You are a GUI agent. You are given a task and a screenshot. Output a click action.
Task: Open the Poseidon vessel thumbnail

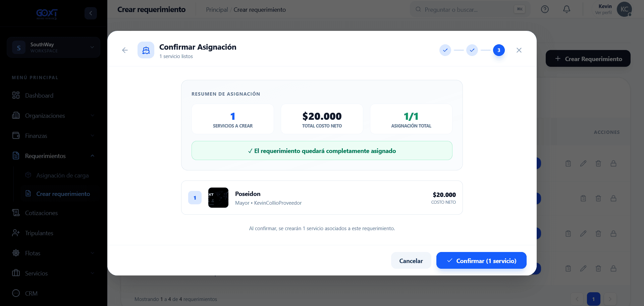218,198
